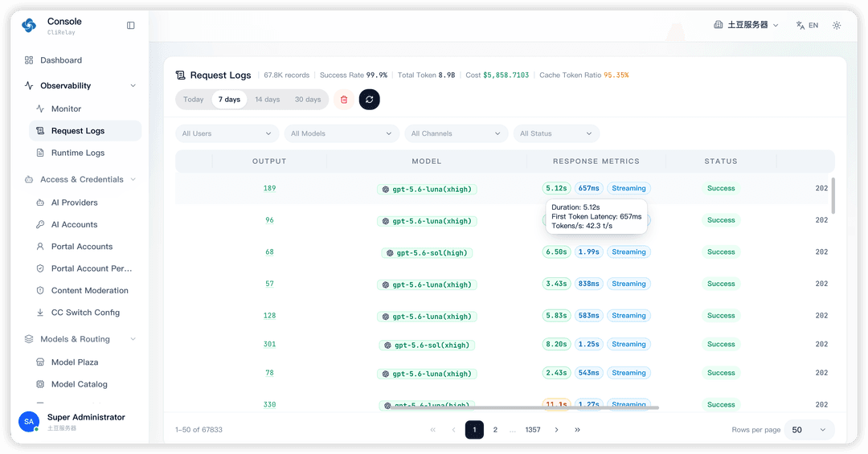The image size is (868, 454).
Task: Click CC Switch Config download icon
Action: (x=40, y=313)
